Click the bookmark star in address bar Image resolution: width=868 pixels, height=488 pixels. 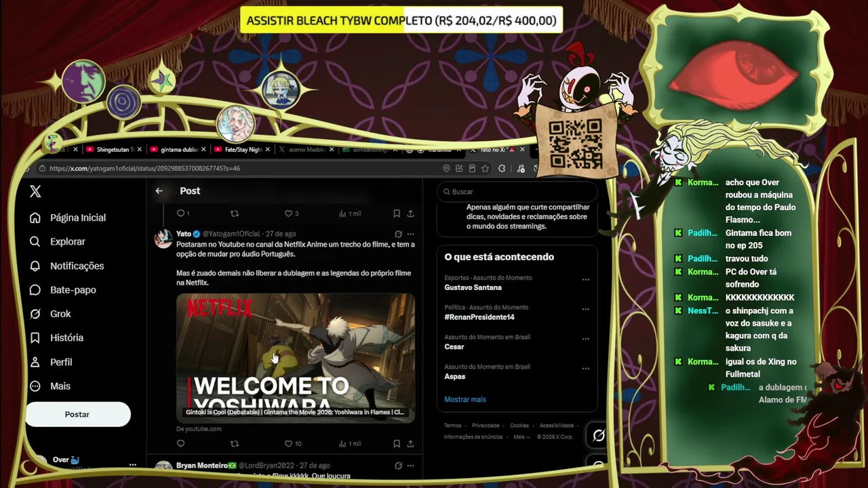point(485,169)
